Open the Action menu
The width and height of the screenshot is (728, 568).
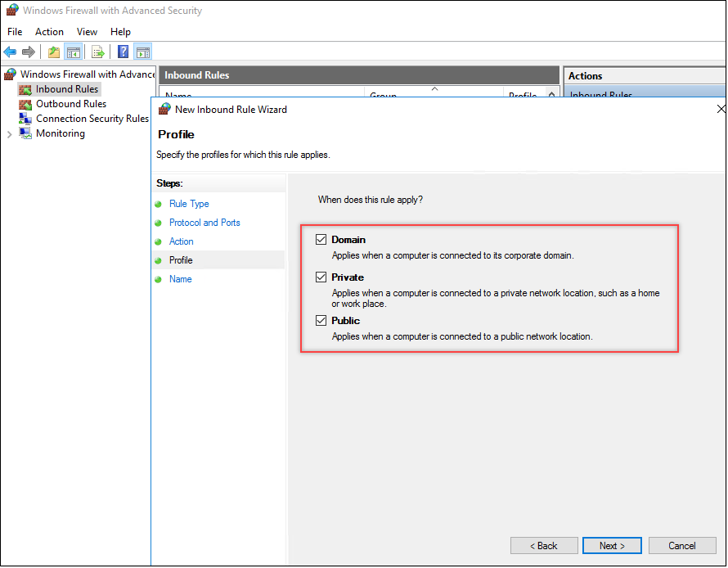(49, 32)
